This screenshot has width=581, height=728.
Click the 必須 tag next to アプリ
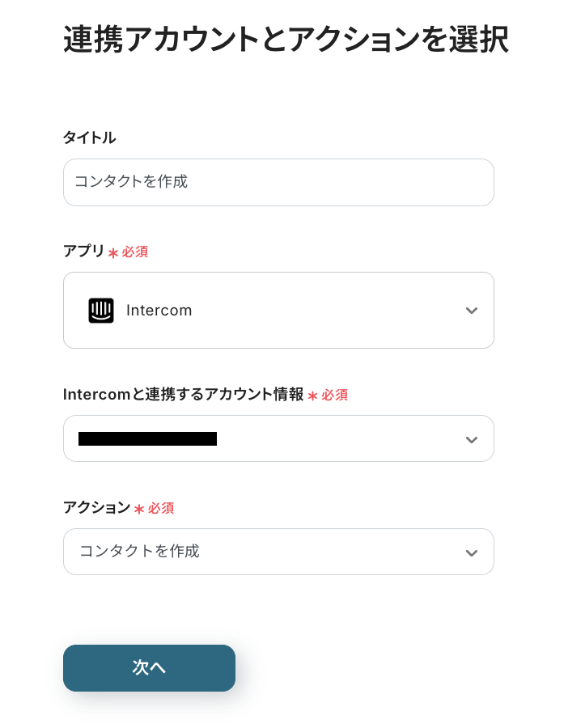[135, 252]
